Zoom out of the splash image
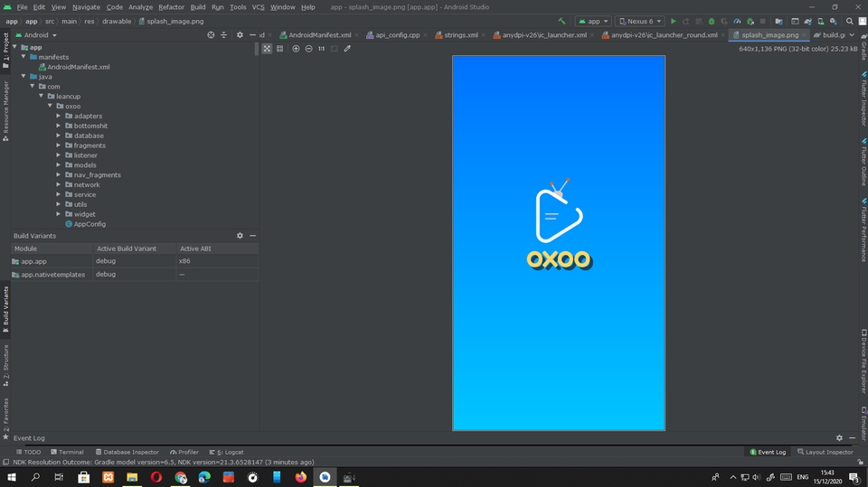The image size is (868, 487). [x=308, y=49]
